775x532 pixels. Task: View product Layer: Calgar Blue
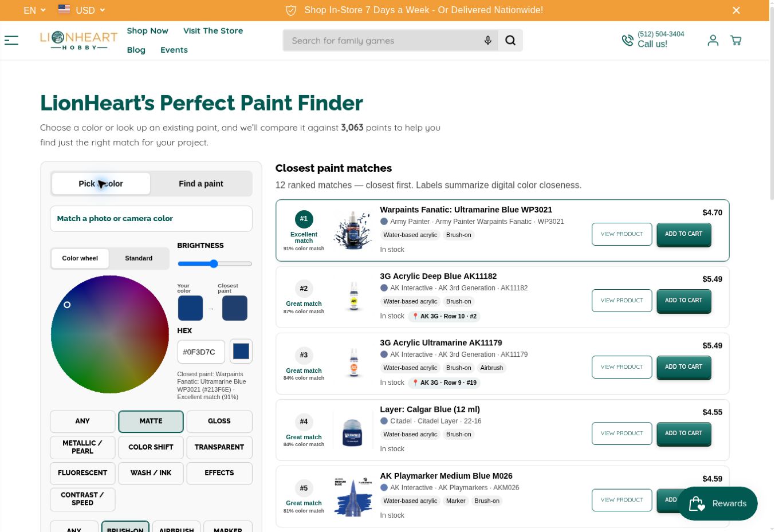click(x=621, y=434)
